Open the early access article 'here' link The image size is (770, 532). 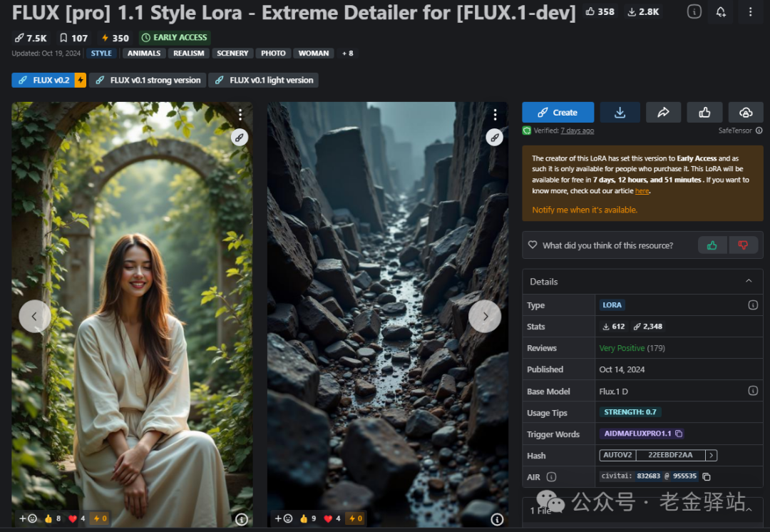(642, 191)
